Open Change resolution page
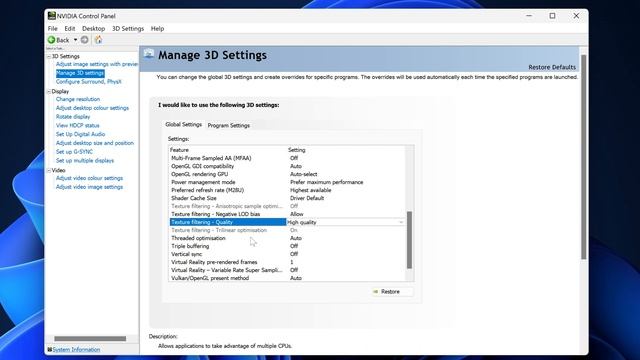 [x=78, y=99]
